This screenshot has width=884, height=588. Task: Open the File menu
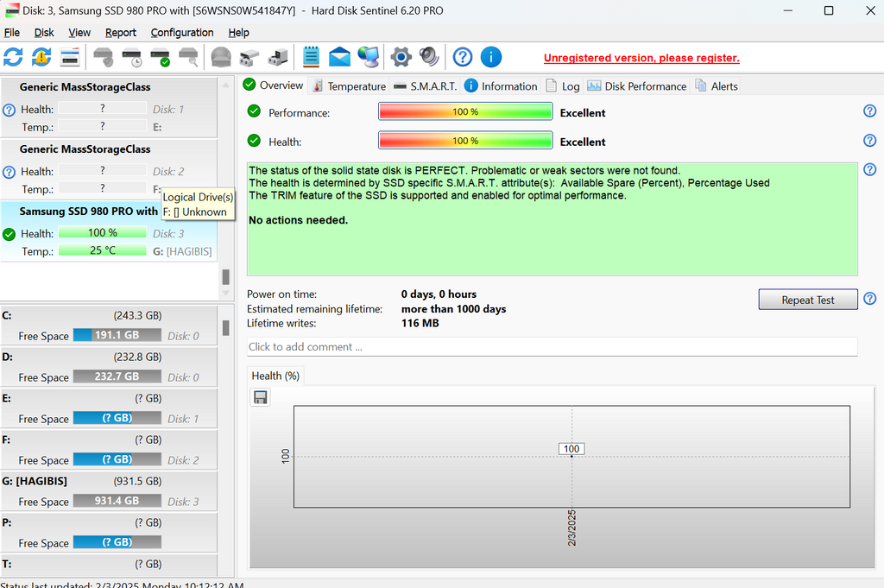click(x=12, y=33)
